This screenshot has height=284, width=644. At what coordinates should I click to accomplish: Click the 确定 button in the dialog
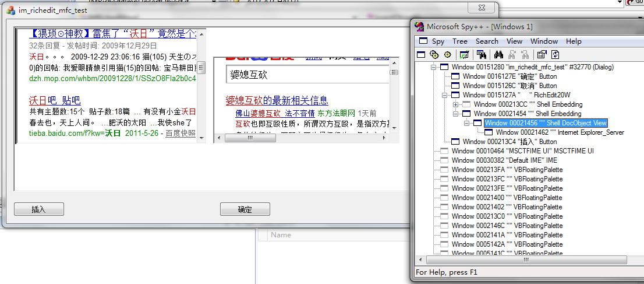[x=245, y=209]
